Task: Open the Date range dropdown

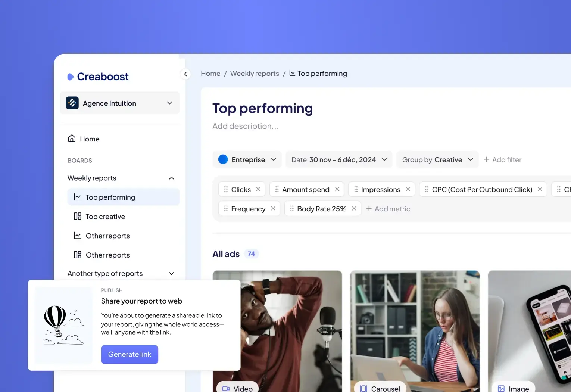Action: pos(339,159)
